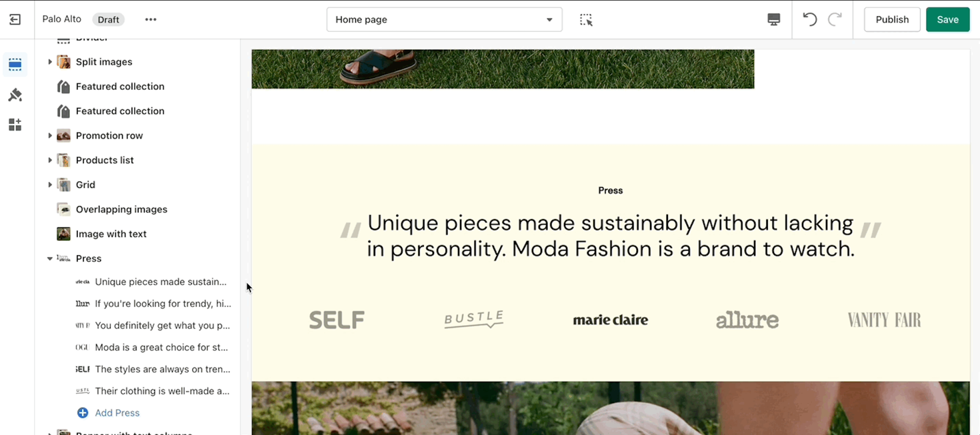Undo the last change
The image size is (980, 435).
point(809,19)
